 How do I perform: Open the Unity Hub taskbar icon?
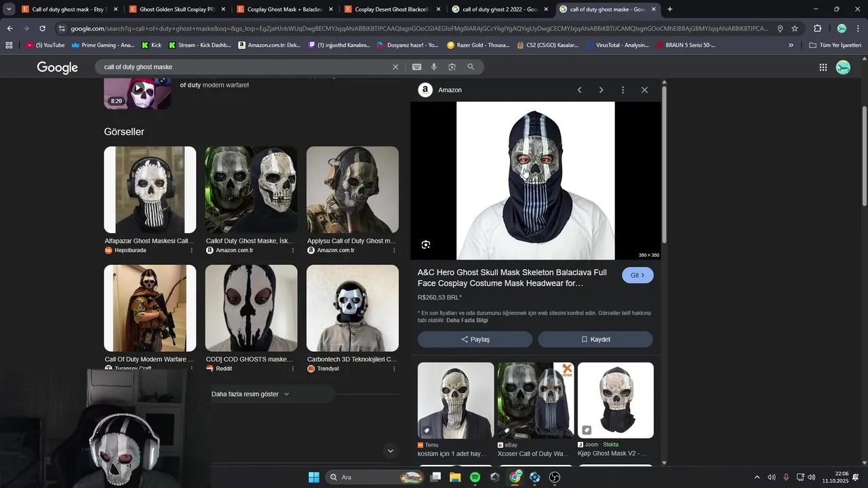[495, 477]
